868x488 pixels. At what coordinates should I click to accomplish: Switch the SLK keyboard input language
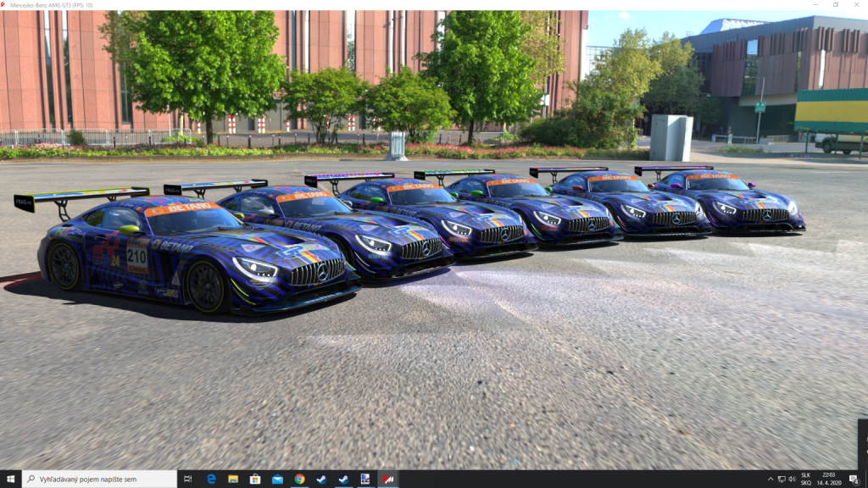pos(806,480)
